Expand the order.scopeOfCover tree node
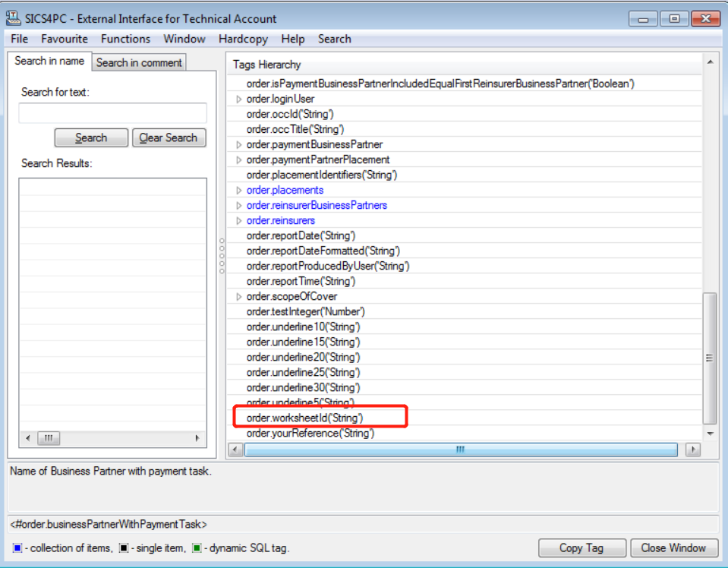Image resolution: width=728 pixels, height=568 pixels. click(238, 297)
